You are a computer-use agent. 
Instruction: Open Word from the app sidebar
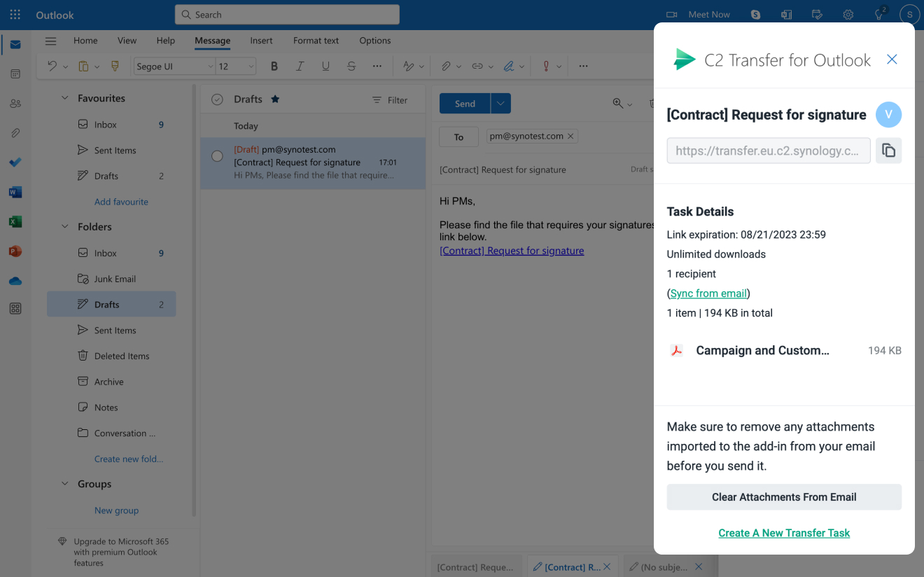pyautogui.click(x=15, y=191)
